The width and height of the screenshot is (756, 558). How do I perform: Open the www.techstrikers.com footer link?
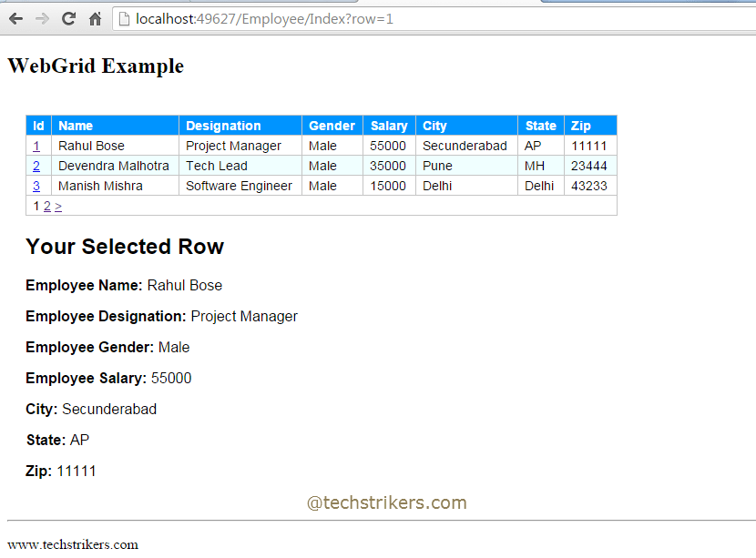pyautogui.click(x=72, y=544)
